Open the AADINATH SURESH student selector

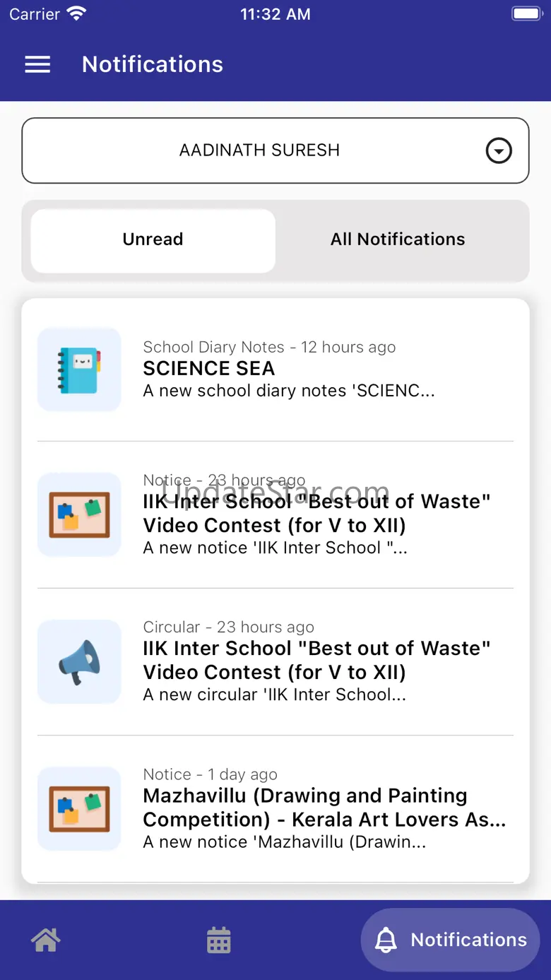(x=275, y=150)
